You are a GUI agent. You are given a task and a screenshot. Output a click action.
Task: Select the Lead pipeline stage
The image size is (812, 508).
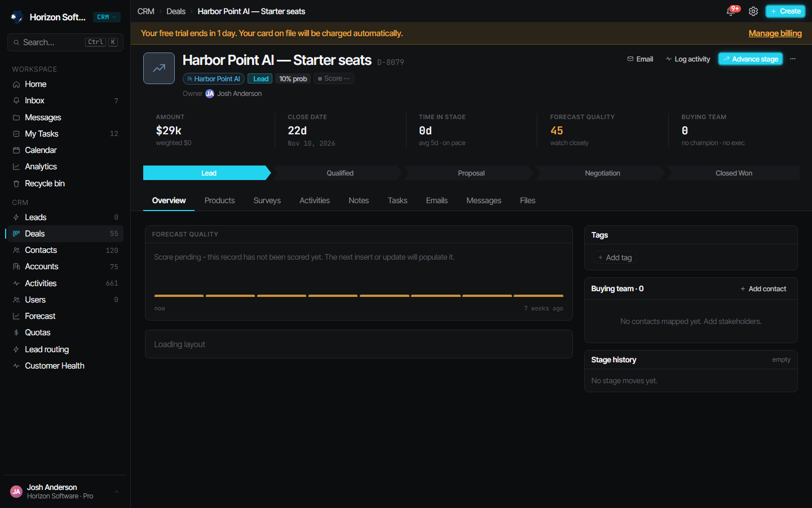[208, 173]
